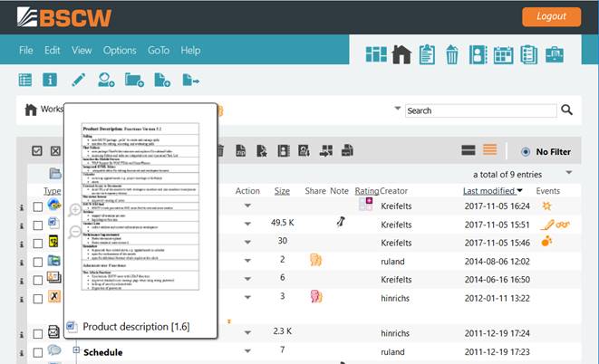
Task: Open the calendar icon in top bar
Action: click(x=504, y=54)
